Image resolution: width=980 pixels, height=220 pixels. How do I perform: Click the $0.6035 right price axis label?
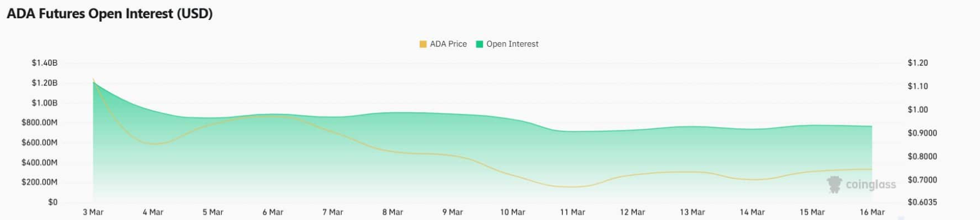[922, 202]
